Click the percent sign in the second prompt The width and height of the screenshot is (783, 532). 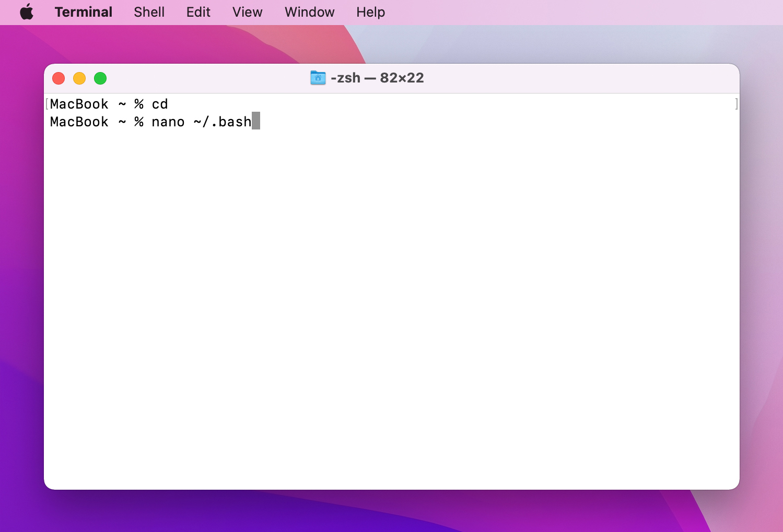coord(138,121)
